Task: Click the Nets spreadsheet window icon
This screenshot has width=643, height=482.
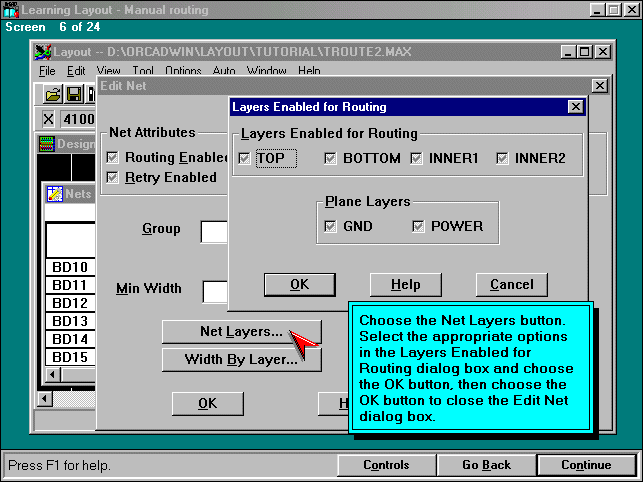Action: 55,193
